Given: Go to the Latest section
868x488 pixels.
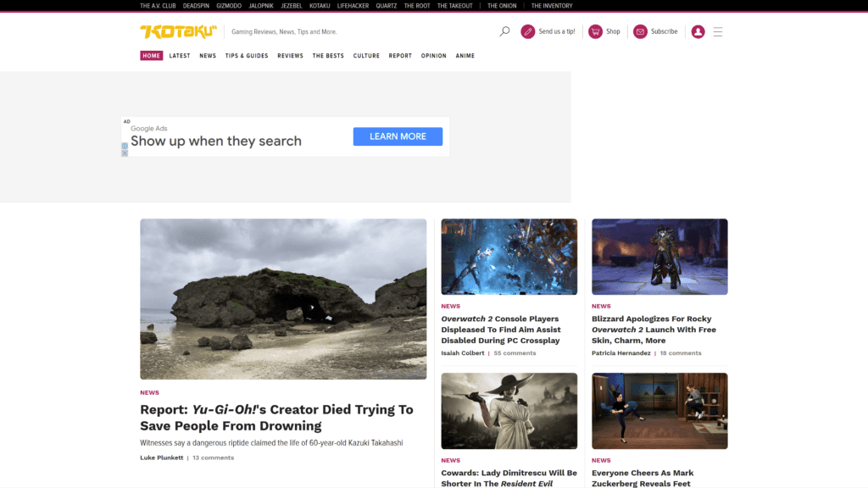Looking at the screenshot, I should click(180, 56).
